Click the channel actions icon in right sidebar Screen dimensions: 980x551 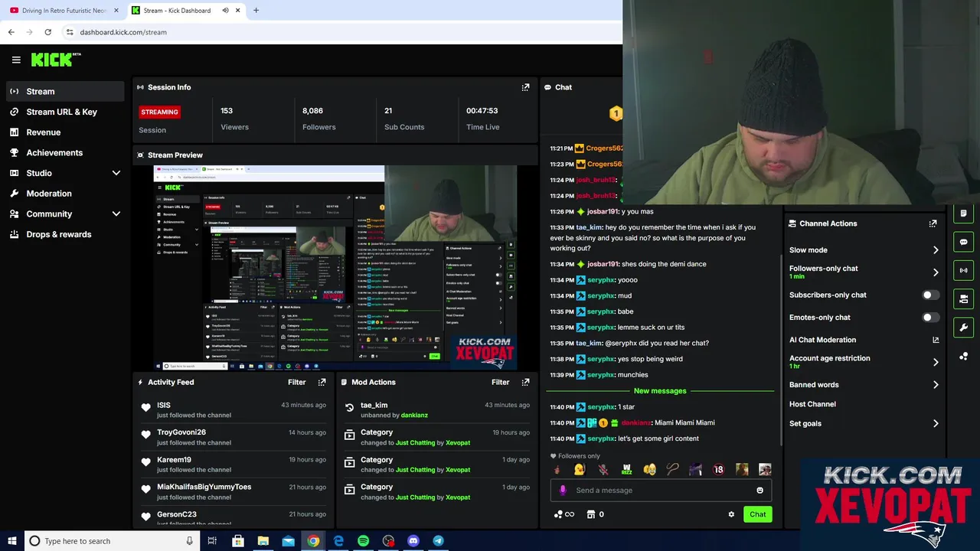[963, 298]
